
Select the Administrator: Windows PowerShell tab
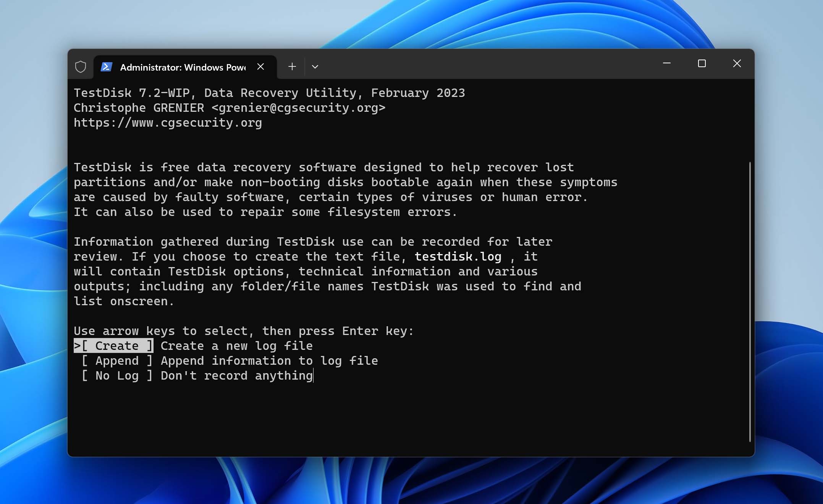pyautogui.click(x=185, y=67)
